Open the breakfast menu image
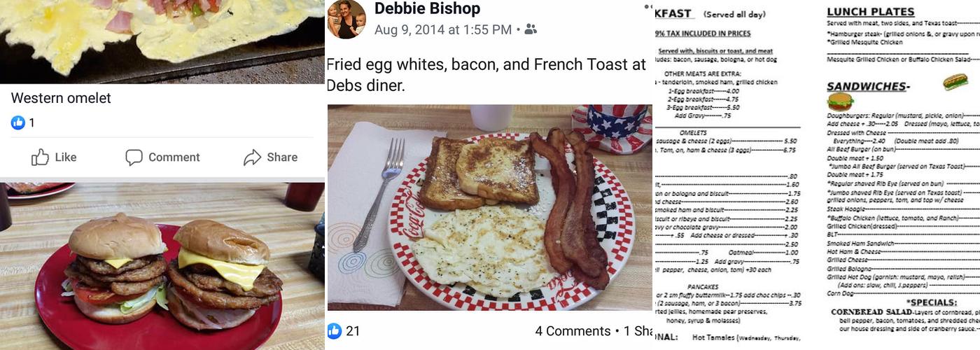The image size is (980, 350). pyautogui.click(x=728, y=175)
